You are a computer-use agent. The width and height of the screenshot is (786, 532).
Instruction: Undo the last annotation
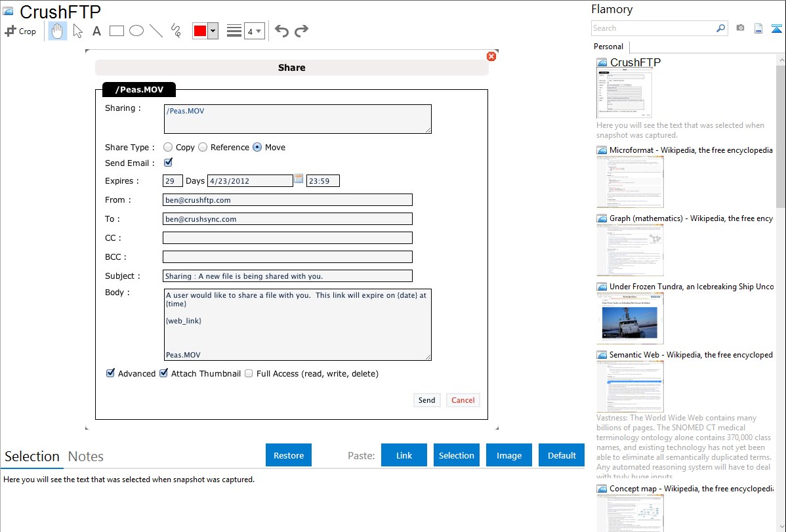click(281, 31)
